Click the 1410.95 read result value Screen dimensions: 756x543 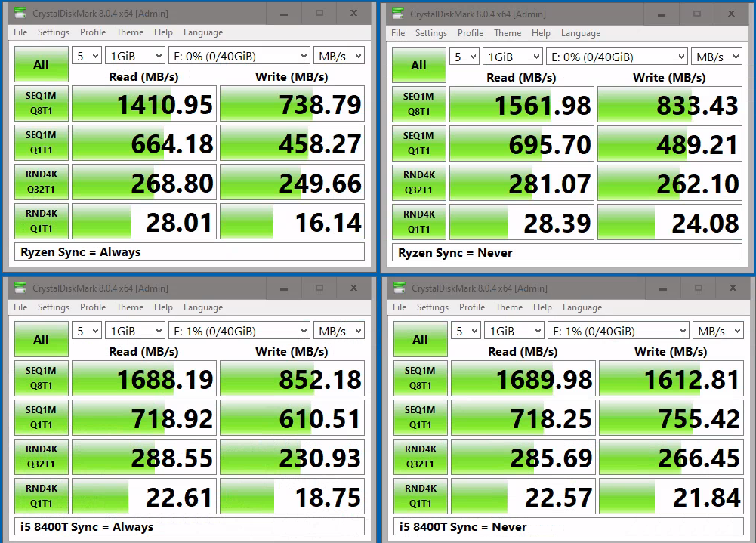coord(144,103)
